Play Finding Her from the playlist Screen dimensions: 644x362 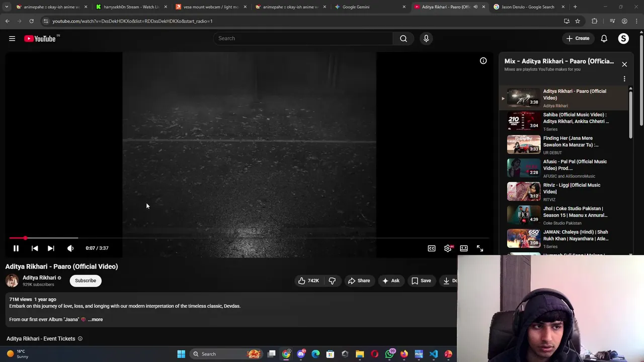[563, 145]
